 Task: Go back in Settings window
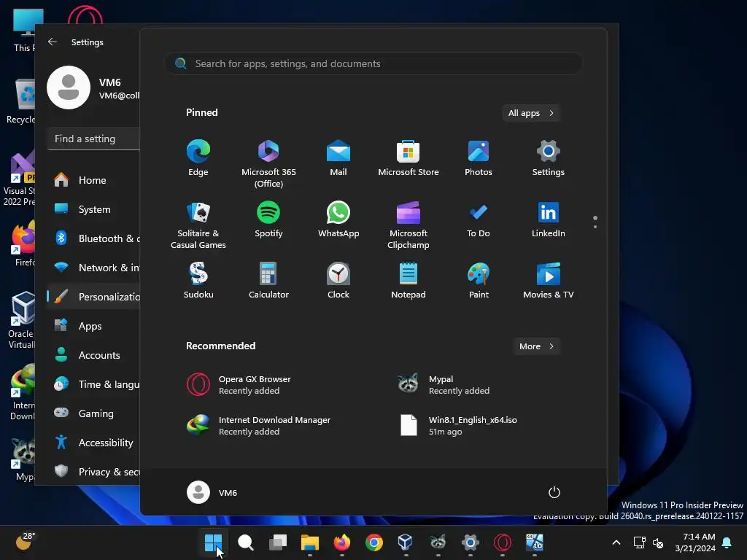[53, 42]
